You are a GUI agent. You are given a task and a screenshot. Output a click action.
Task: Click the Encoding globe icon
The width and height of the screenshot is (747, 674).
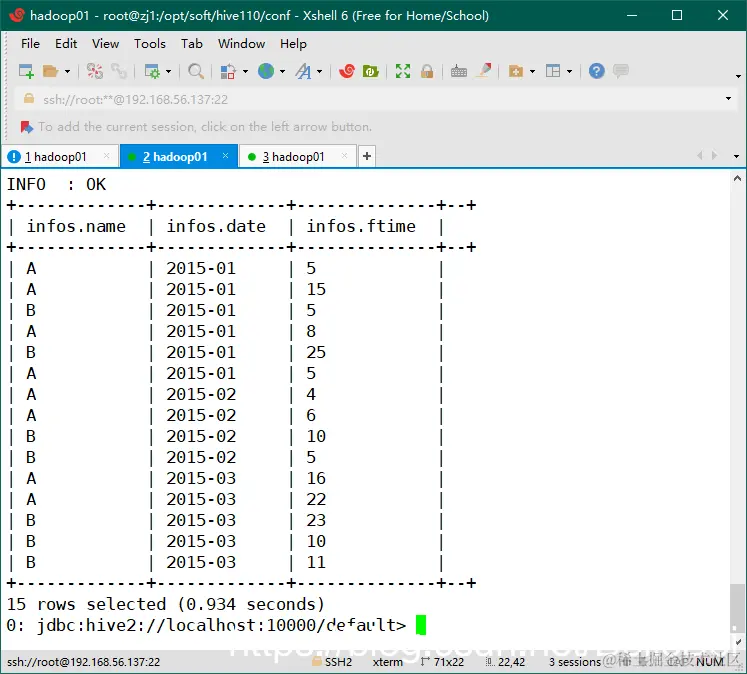tap(266, 71)
